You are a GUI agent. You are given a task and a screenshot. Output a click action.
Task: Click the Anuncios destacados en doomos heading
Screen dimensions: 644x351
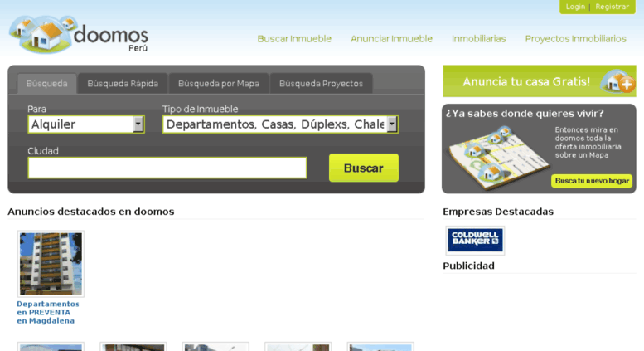91,212
